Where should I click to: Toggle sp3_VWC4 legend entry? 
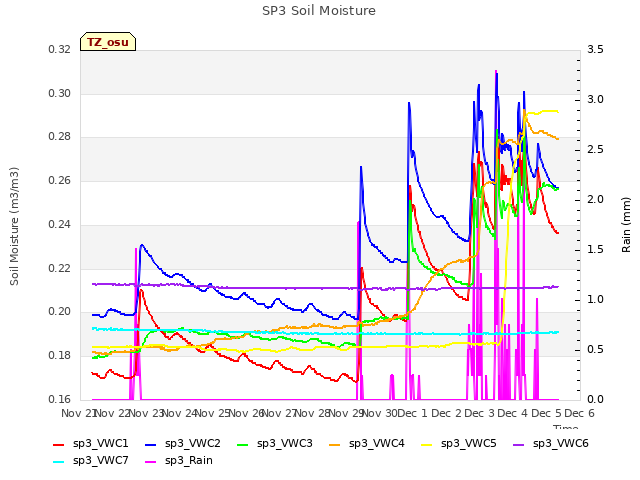click(367, 444)
